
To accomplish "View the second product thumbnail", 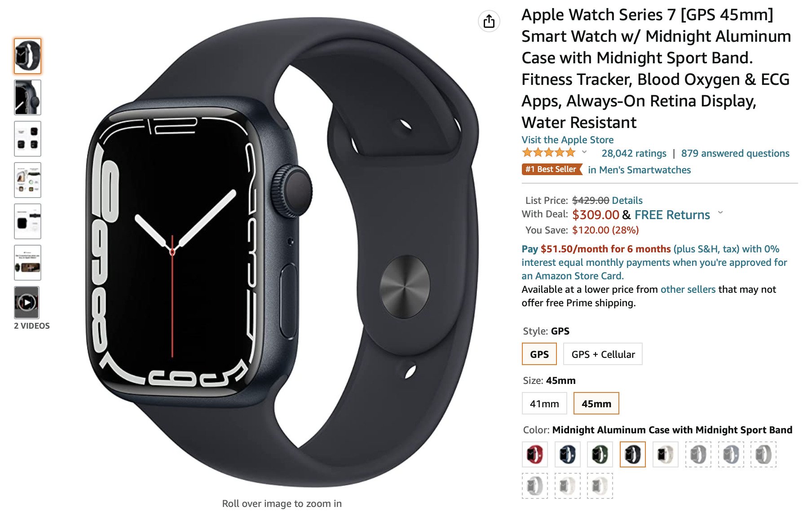I will (x=27, y=97).
